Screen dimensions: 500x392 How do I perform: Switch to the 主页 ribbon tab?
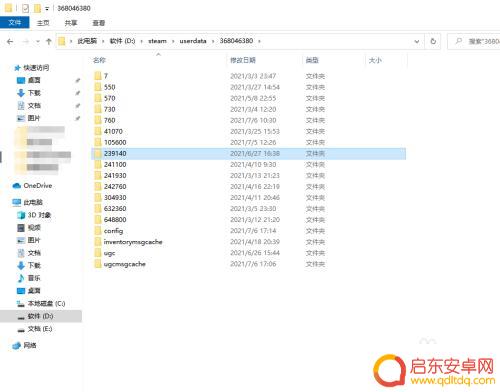(43, 23)
